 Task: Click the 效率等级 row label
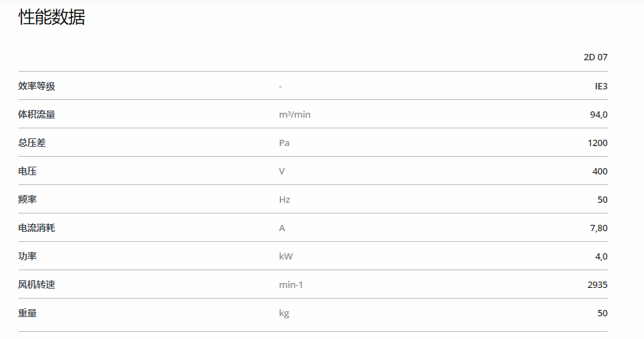click(36, 87)
